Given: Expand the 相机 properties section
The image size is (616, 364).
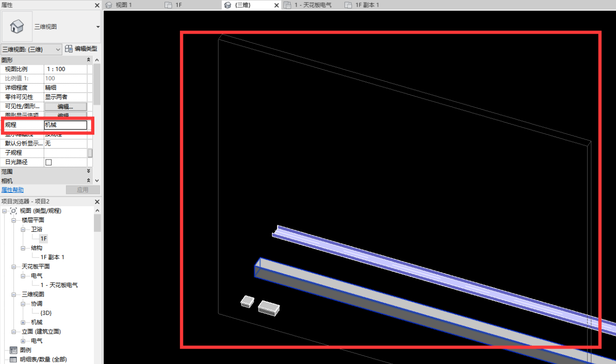Looking at the screenshot, I should pos(89,180).
